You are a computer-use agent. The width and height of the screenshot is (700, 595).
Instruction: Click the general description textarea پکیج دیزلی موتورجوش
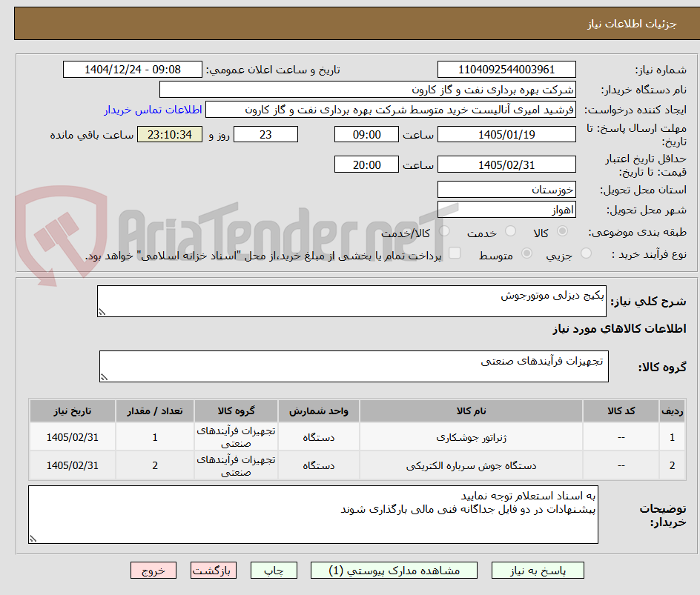(x=351, y=302)
